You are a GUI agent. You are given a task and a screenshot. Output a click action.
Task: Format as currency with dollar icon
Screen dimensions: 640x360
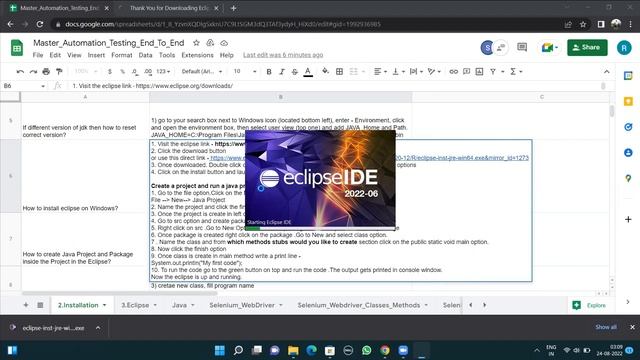click(110, 71)
